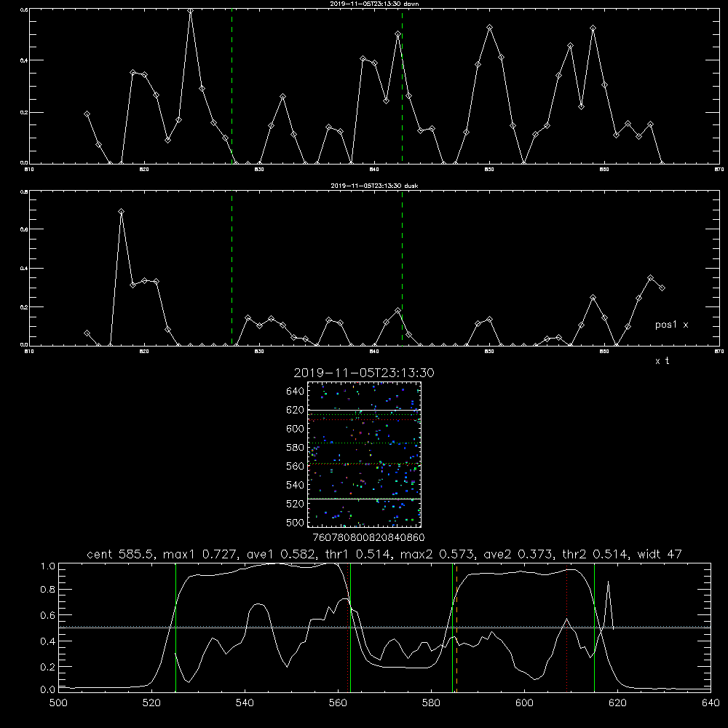Click bottom plot x-axis label 540
Screen dimensions: 728x728
[x=245, y=703]
